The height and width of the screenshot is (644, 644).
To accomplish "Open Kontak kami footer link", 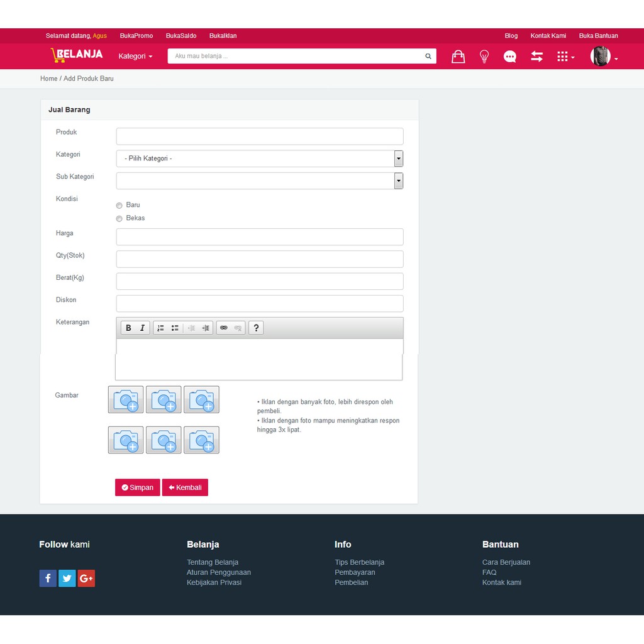I will [501, 582].
